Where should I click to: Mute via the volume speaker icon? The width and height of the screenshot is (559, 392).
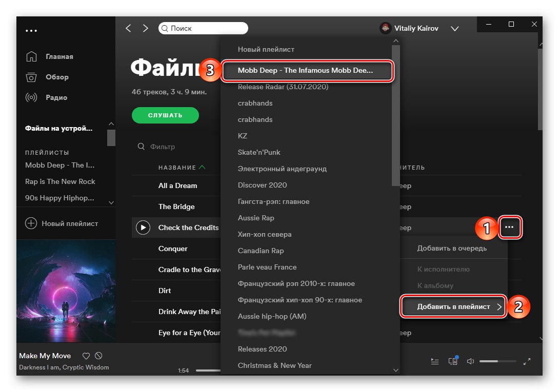pos(470,361)
